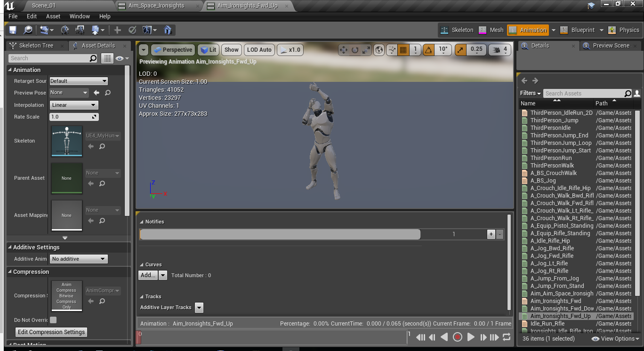Open the File menu
Viewport: 644px width, 351px height.
pyautogui.click(x=13, y=16)
